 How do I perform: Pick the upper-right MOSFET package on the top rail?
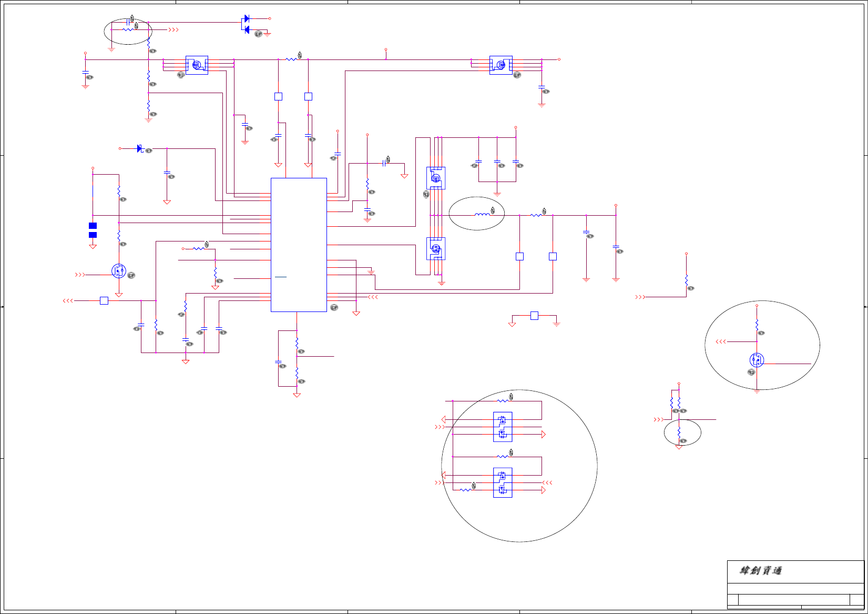[501, 65]
